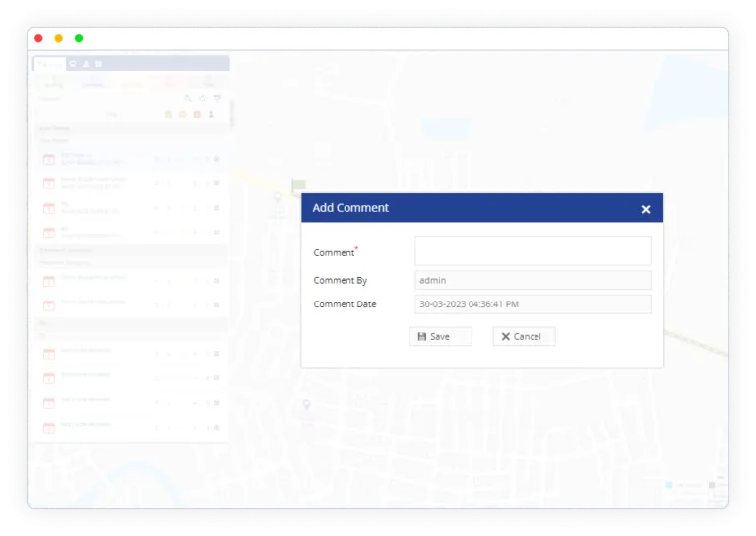This screenshot has width=756, height=536.
Task: Click the blue person icon in left panel
Action: coord(211,115)
